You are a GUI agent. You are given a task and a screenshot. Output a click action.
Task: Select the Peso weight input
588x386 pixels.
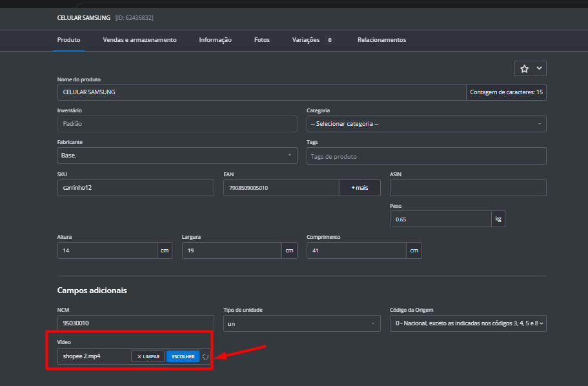coord(441,219)
